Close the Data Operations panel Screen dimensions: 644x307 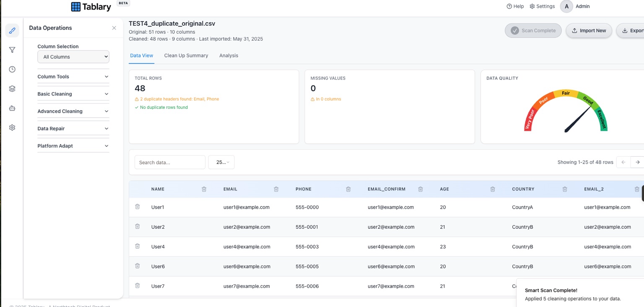coord(114,28)
